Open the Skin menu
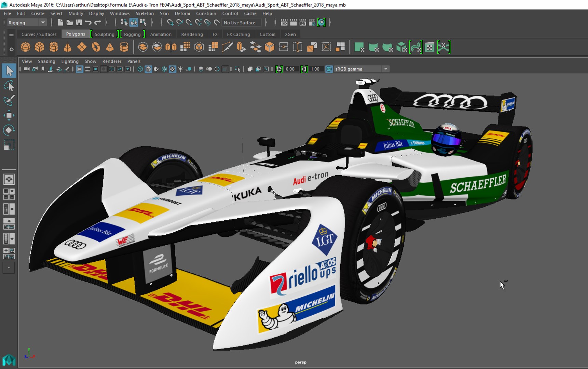 [x=164, y=13]
